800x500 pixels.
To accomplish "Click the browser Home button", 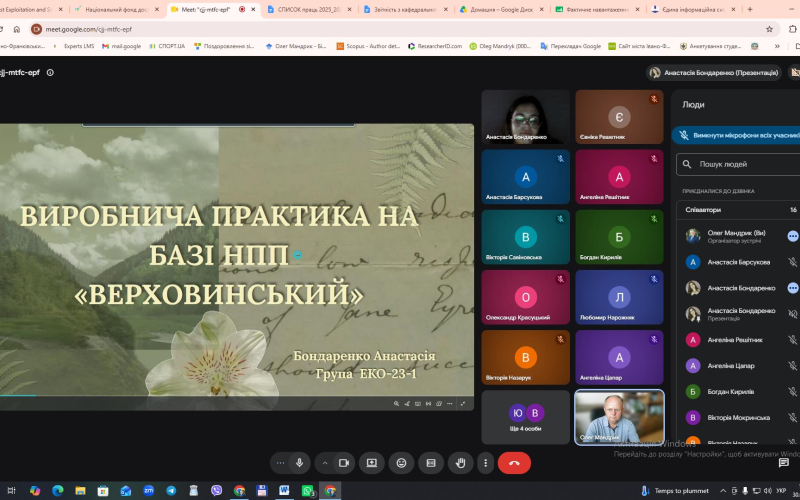I will click(17, 29).
